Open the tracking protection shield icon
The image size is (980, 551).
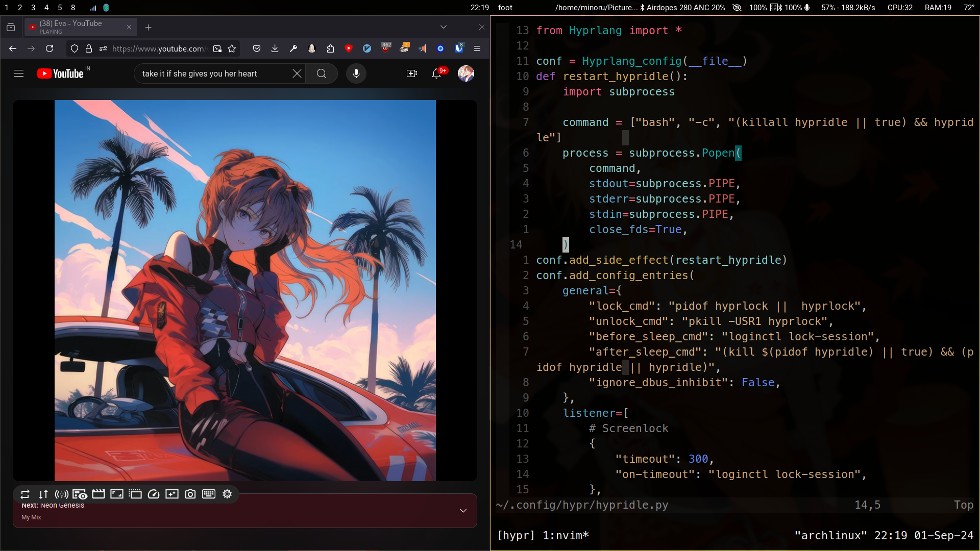(75, 48)
